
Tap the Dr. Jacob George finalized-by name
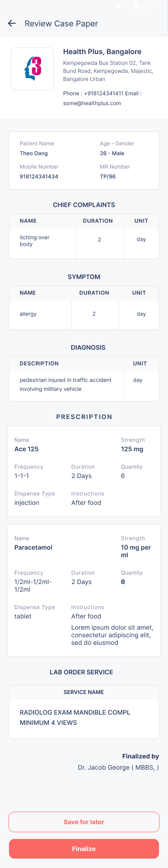click(x=118, y=767)
